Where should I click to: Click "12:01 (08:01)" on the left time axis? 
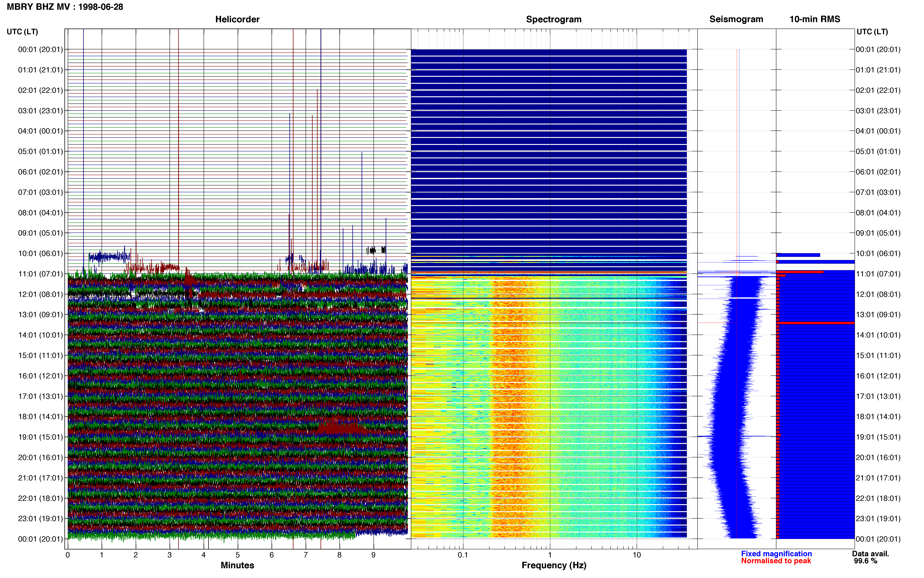[x=41, y=294]
